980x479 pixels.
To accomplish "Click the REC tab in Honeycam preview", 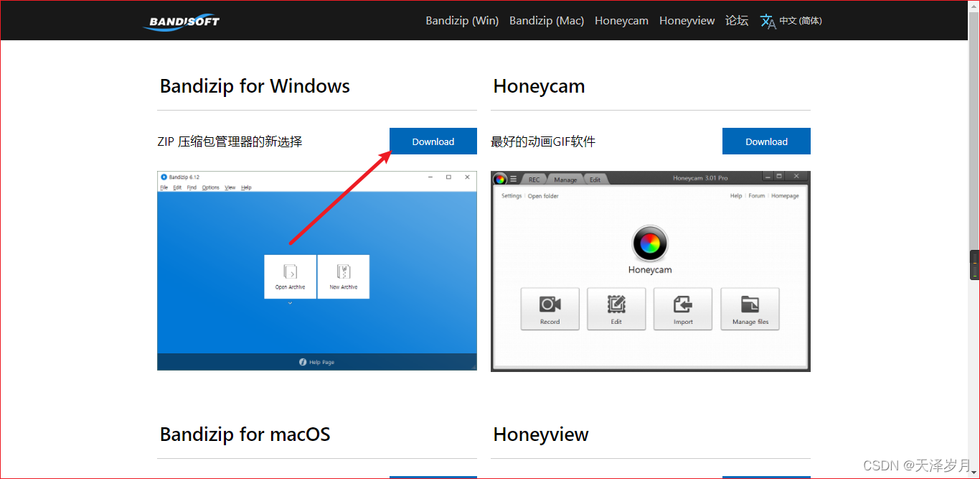I will 534,179.
